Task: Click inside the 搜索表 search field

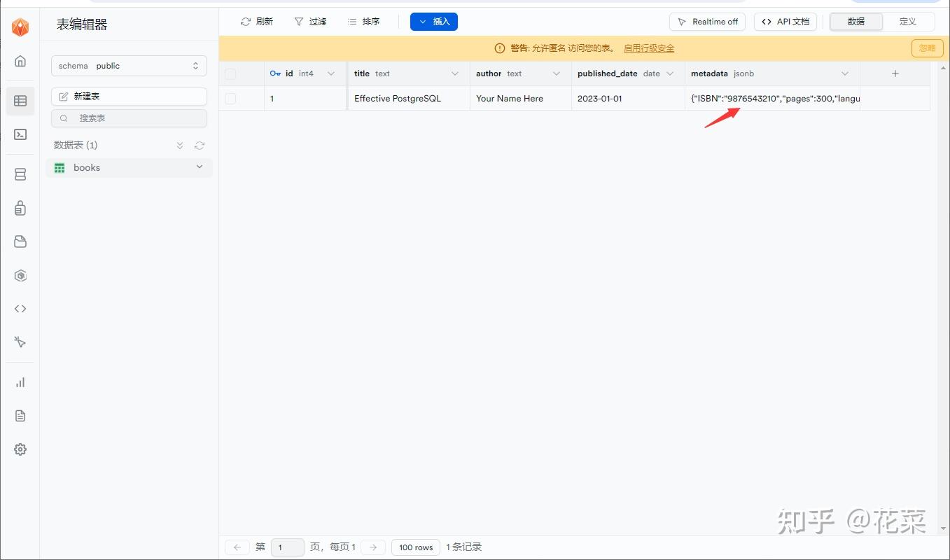Action: point(129,118)
